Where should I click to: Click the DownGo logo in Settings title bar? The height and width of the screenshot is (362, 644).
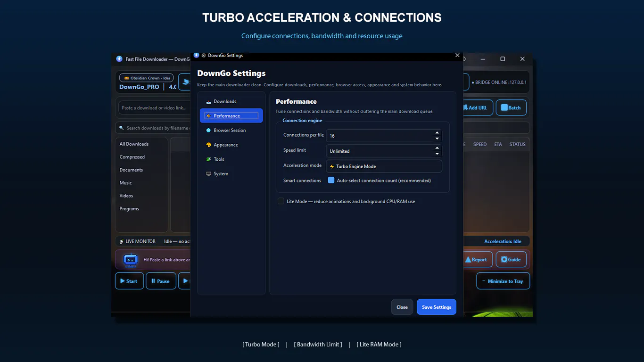197,55
